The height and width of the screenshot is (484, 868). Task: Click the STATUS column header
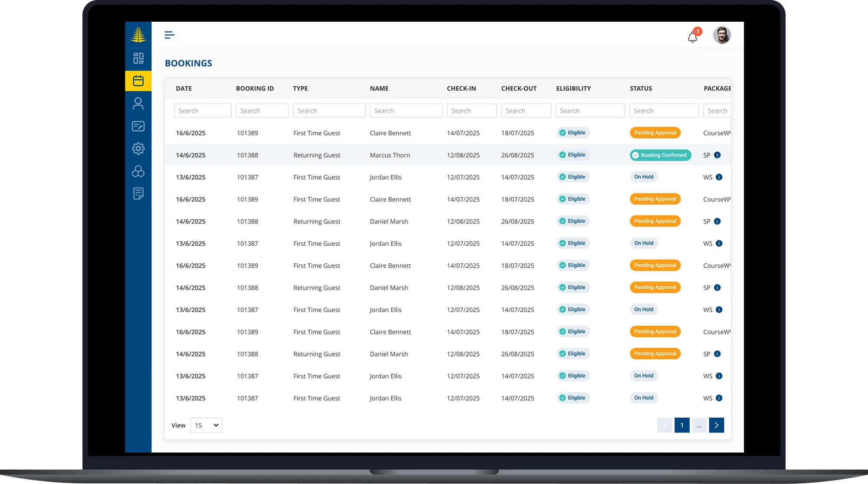tap(641, 88)
